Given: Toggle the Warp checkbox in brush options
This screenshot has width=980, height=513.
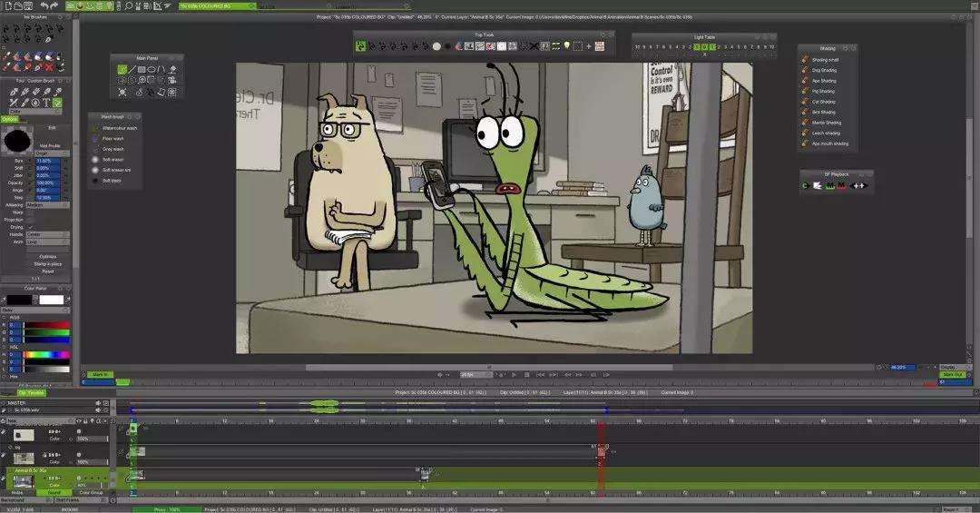Looking at the screenshot, I should 29,212.
